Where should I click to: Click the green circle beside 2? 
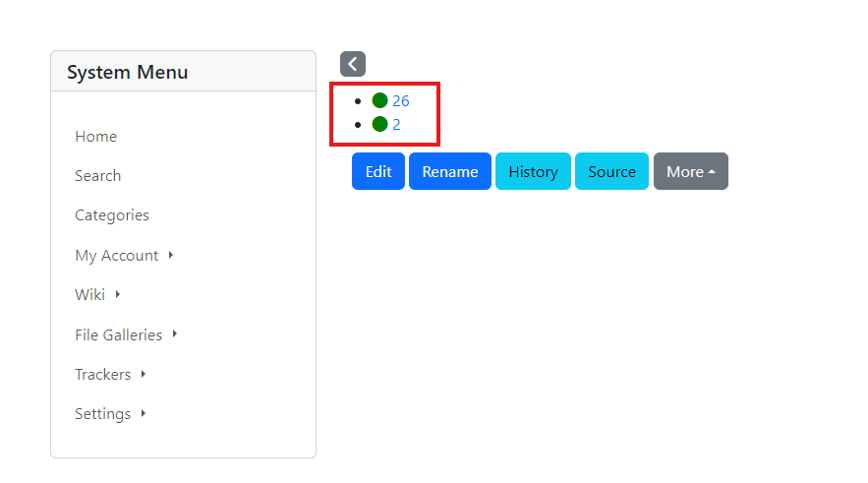379,124
